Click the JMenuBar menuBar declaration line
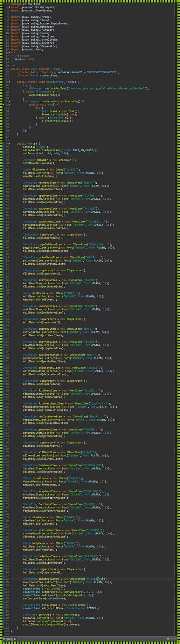Screen dimensions: 180x644 click(x=49, y=160)
